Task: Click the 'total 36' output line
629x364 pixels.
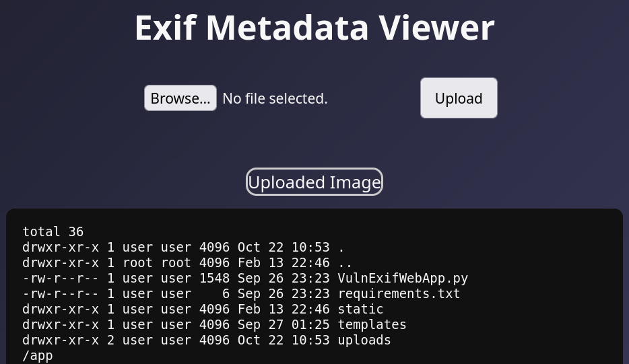Action: (53, 232)
